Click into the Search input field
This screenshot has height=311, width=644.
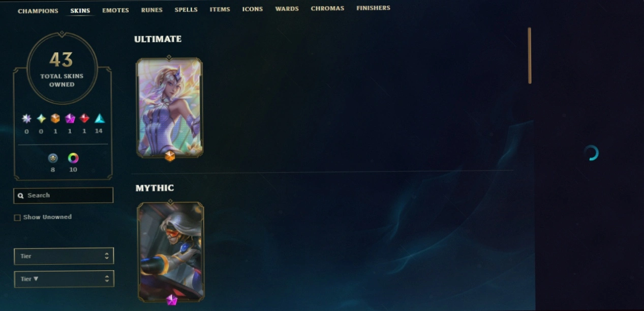click(x=64, y=195)
